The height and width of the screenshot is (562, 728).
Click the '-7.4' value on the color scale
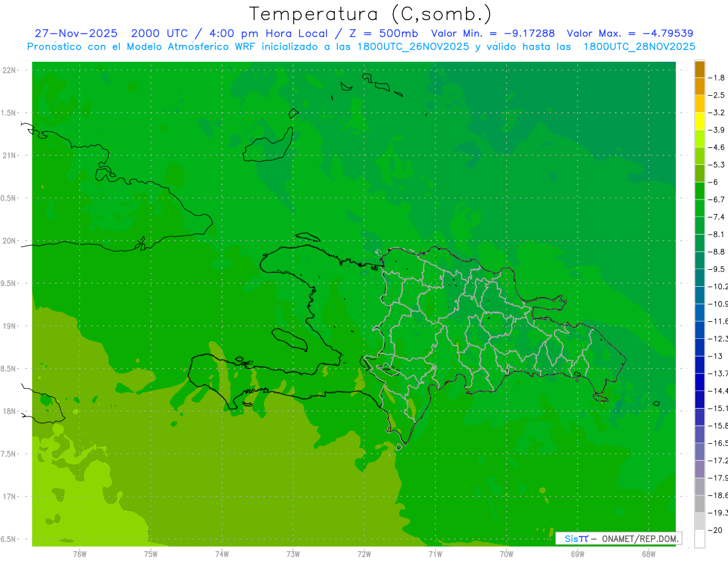click(x=717, y=217)
